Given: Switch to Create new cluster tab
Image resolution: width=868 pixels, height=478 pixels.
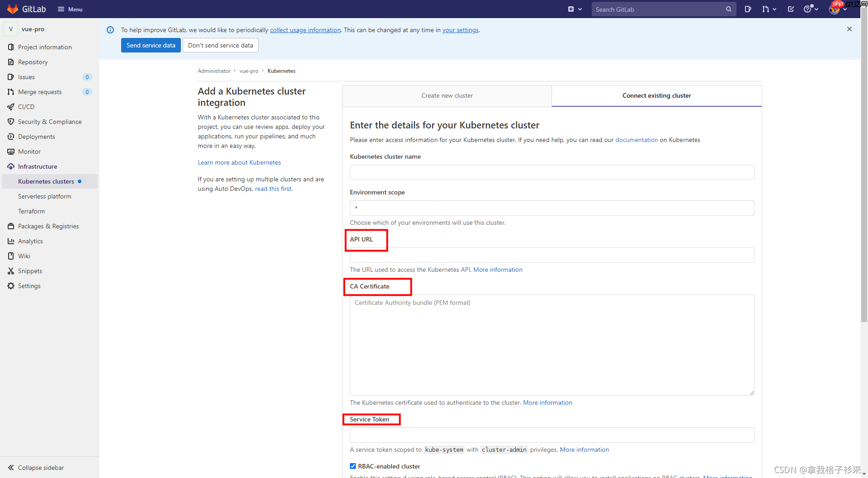Looking at the screenshot, I should pos(447,95).
